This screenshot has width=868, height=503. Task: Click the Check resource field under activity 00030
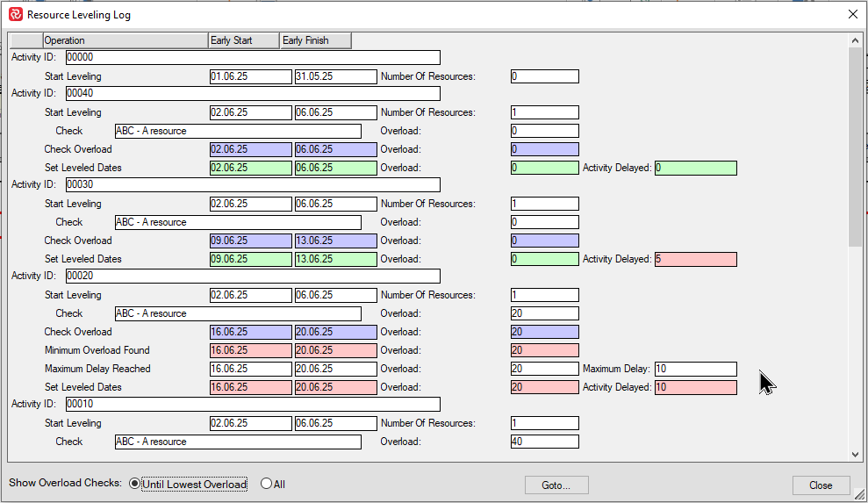tap(238, 222)
